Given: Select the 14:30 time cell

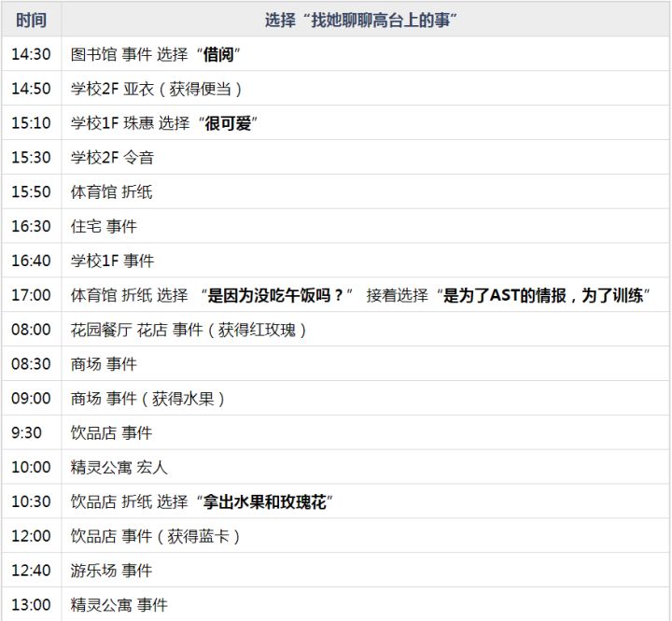Looking at the screenshot, I should click(32, 54).
